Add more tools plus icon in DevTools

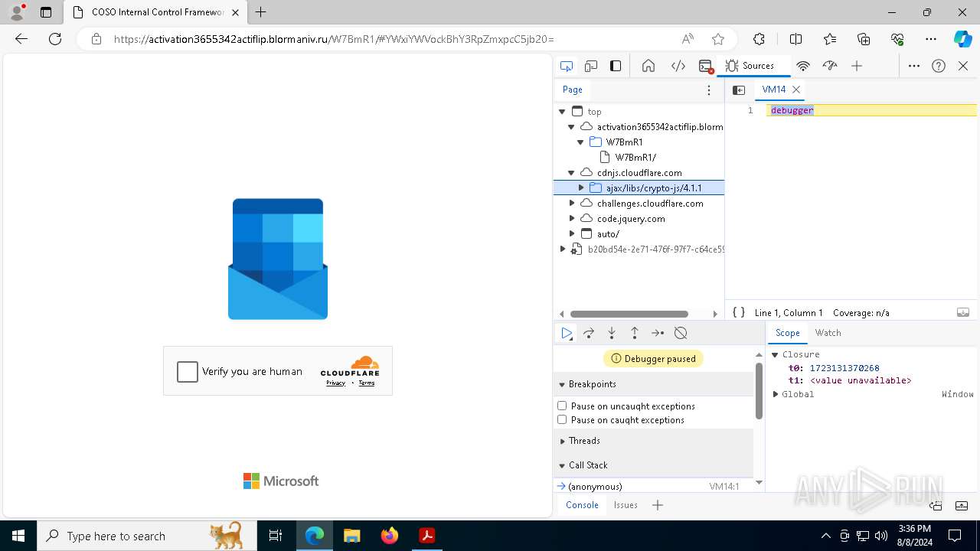click(857, 66)
